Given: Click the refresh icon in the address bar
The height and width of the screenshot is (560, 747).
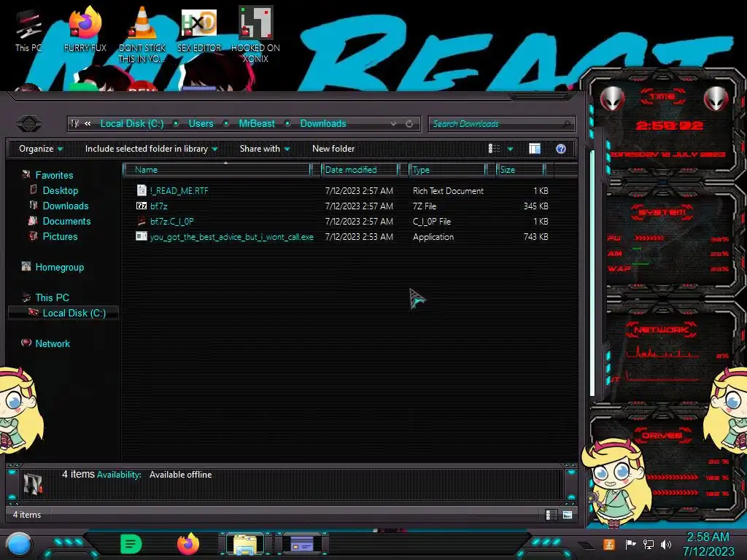Looking at the screenshot, I should [409, 124].
